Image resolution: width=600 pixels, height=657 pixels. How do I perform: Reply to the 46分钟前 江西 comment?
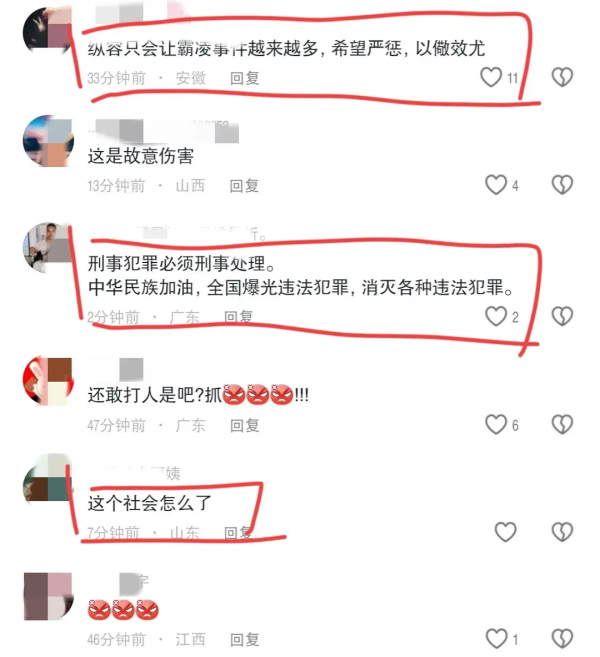(245, 640)
